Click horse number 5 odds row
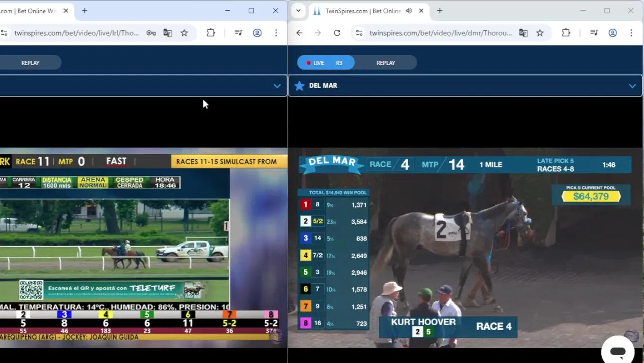 (334, 272)
